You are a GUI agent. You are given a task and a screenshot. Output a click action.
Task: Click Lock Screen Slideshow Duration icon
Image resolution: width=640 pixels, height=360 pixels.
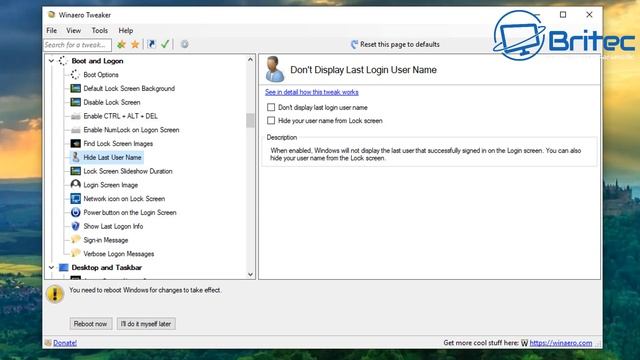click(76, 171)
